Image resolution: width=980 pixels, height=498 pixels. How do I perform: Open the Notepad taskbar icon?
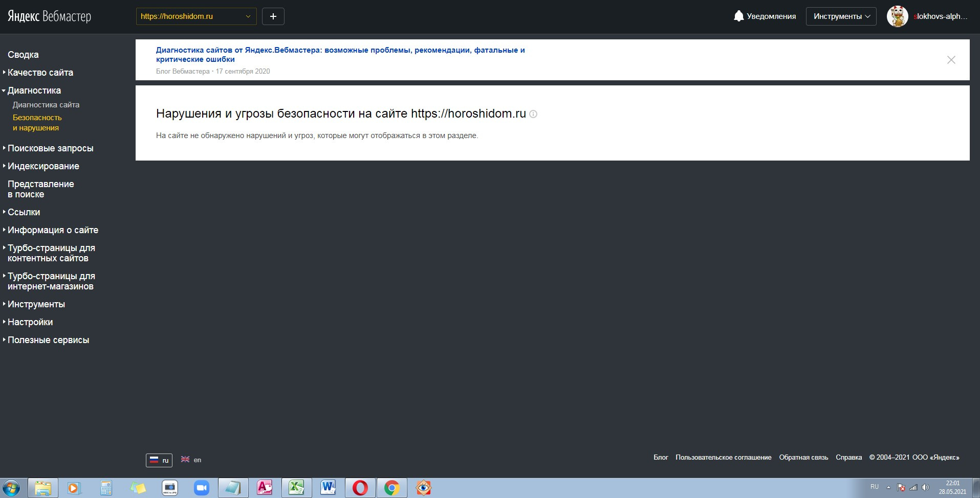click(x=233, y=488)
